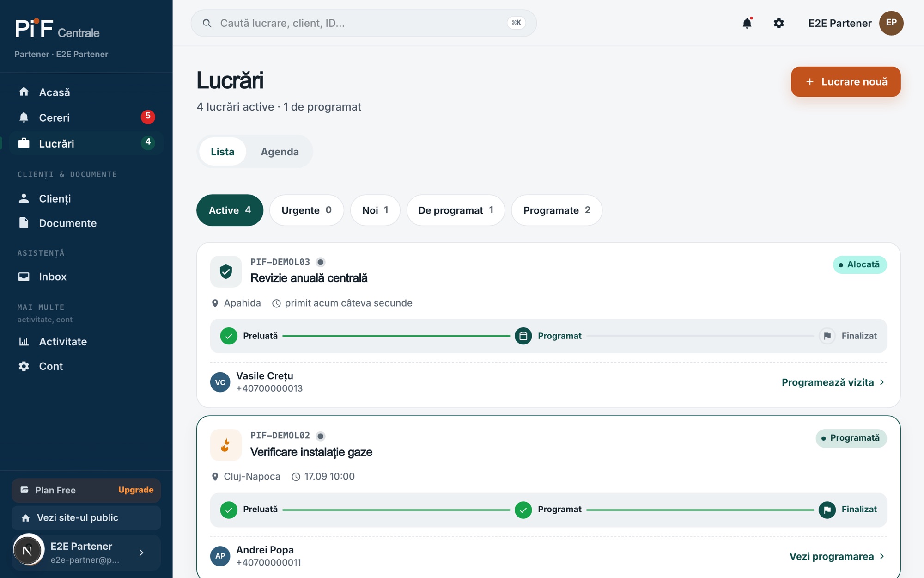The image size is (924, 578).
Task: Click the Cont gear icon
Action: pyautogui.click(x=24, y=366)
